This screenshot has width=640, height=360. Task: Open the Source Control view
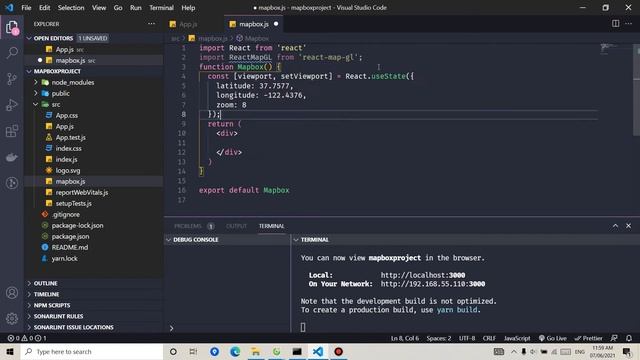click(x=12, y=78)
